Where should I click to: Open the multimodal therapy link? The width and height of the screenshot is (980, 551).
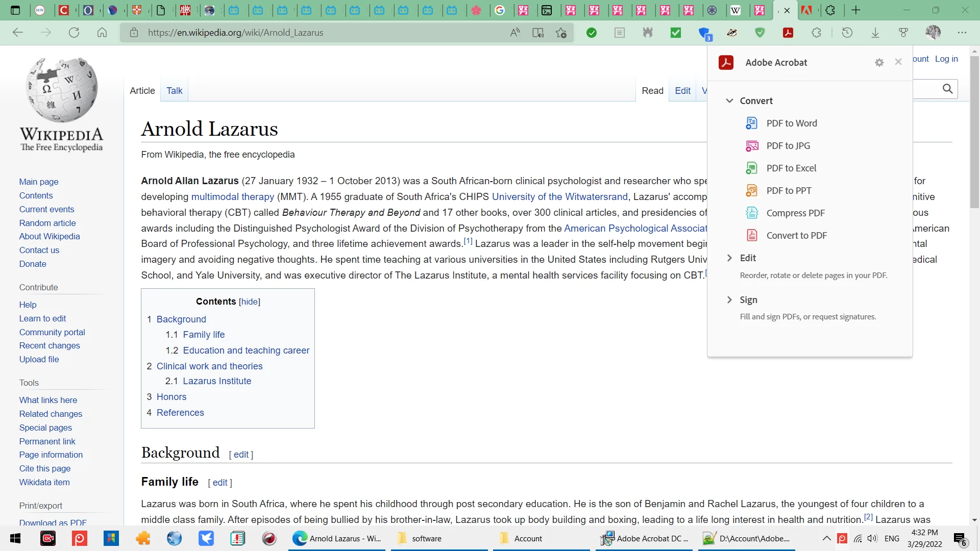point(232,197)
